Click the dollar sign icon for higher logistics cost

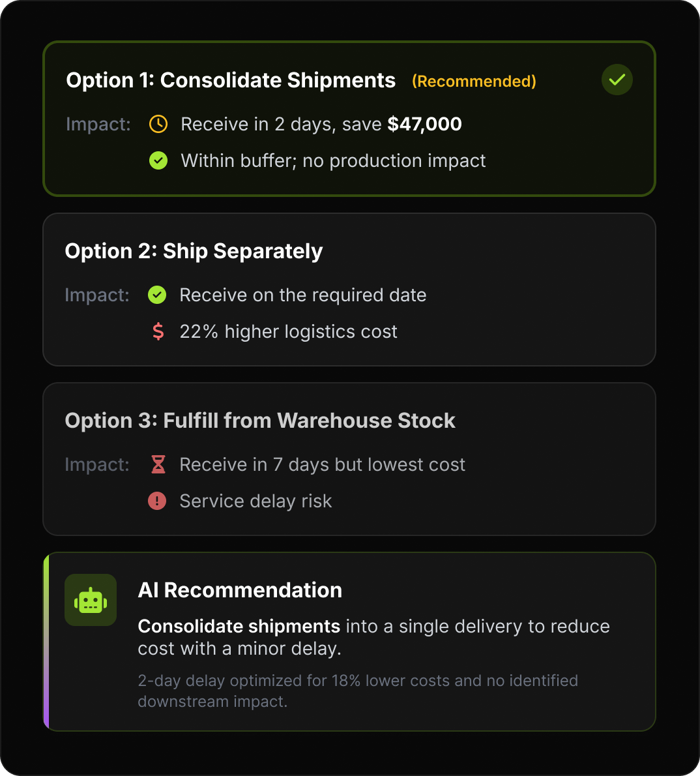157,331
